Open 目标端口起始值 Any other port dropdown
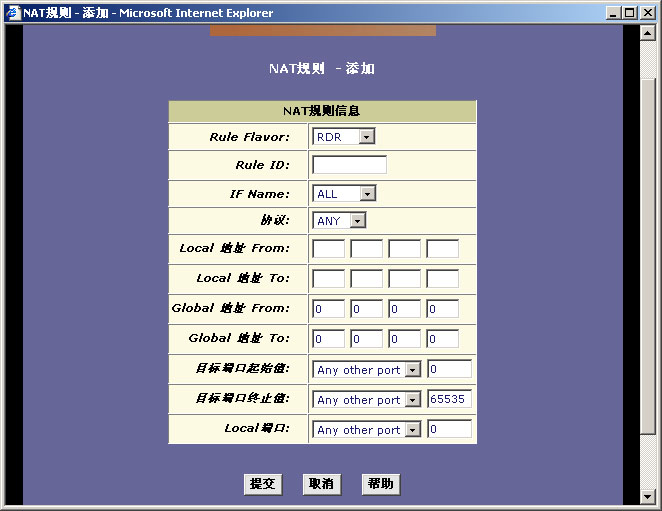 (367, 370)
